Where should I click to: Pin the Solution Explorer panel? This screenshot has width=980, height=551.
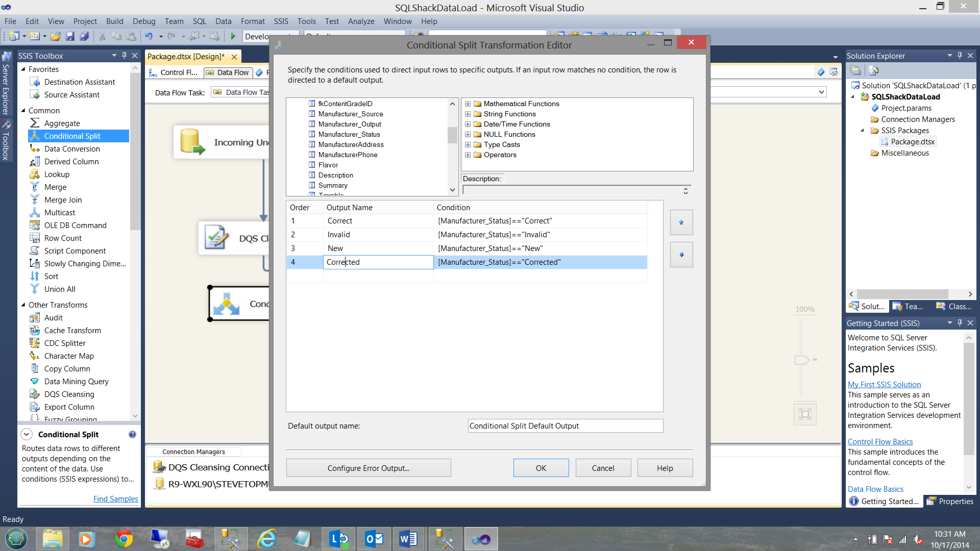coord(960,55)
